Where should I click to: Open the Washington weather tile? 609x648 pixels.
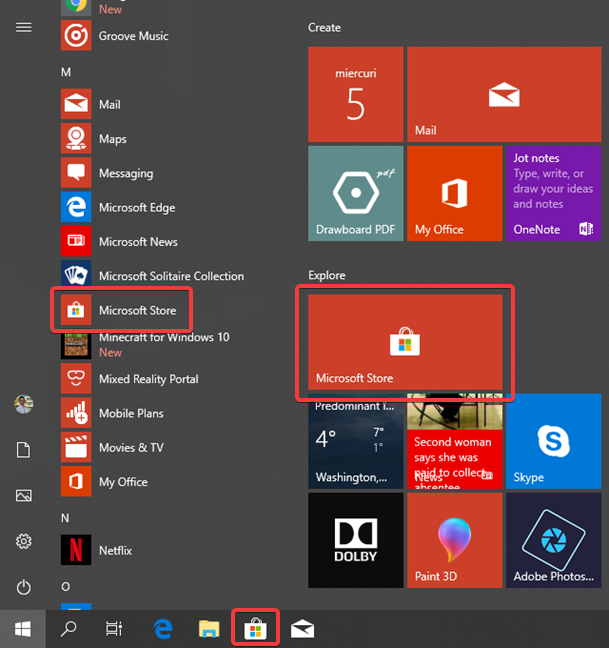(x=356, y=441)
